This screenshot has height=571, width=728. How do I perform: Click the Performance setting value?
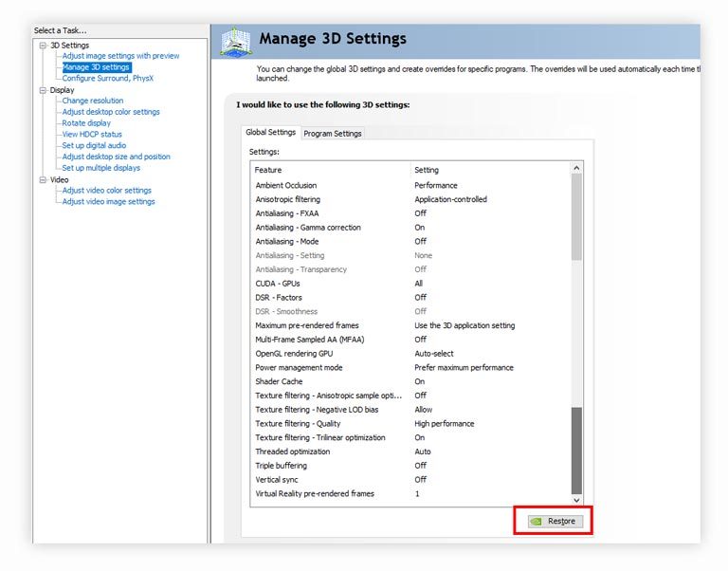tap(436, 185)
